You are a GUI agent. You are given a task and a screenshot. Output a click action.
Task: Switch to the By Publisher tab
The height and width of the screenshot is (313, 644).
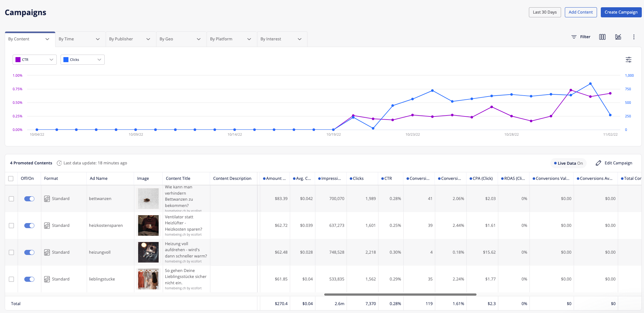tap(131, 39)
